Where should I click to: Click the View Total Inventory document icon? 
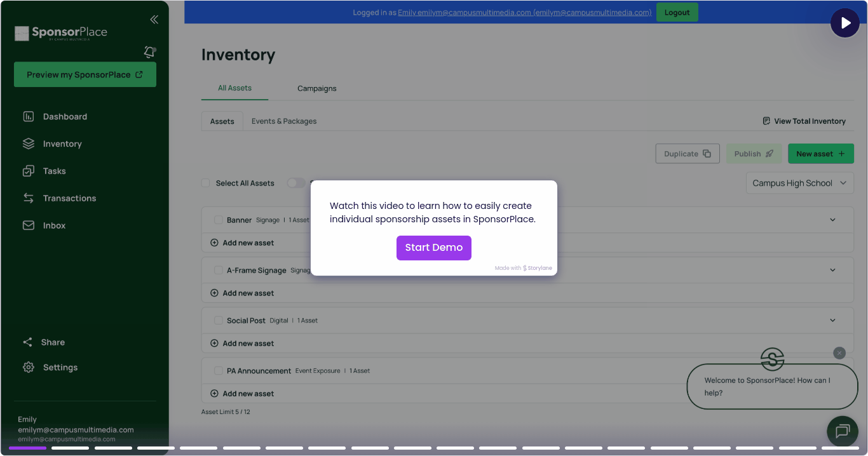point(767,121)
